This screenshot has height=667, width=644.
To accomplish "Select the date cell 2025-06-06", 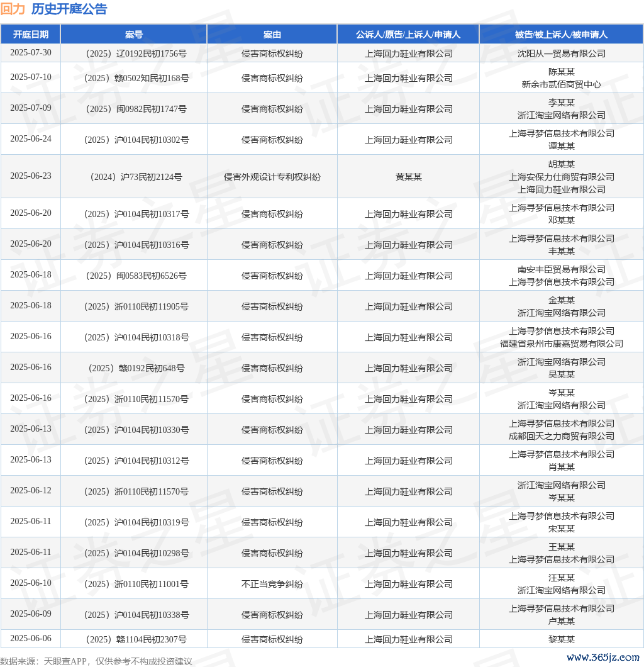I will tap(31, 639).
